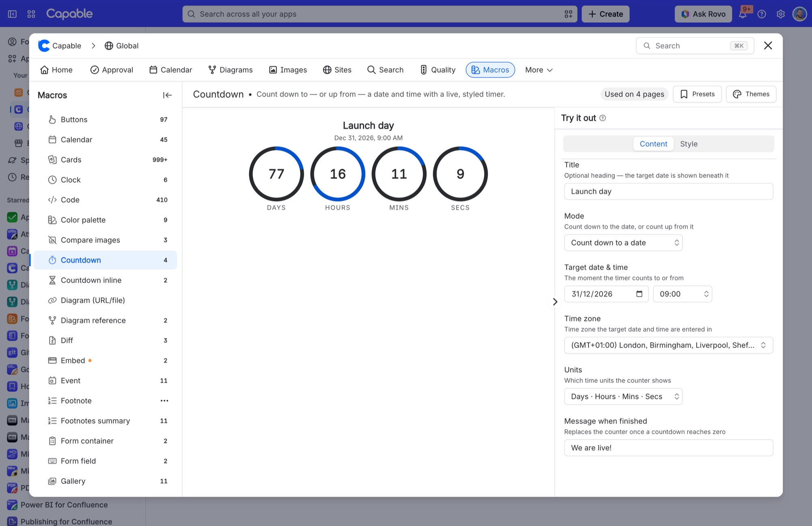Select the Form field macro
The height and width of the screenshot is (526, 812).
[x=105, y=461]
